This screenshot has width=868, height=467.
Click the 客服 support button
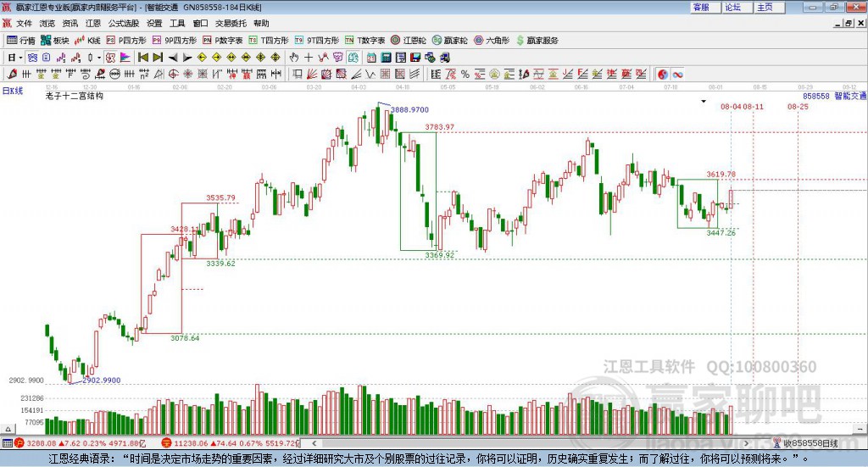point(704,7)
